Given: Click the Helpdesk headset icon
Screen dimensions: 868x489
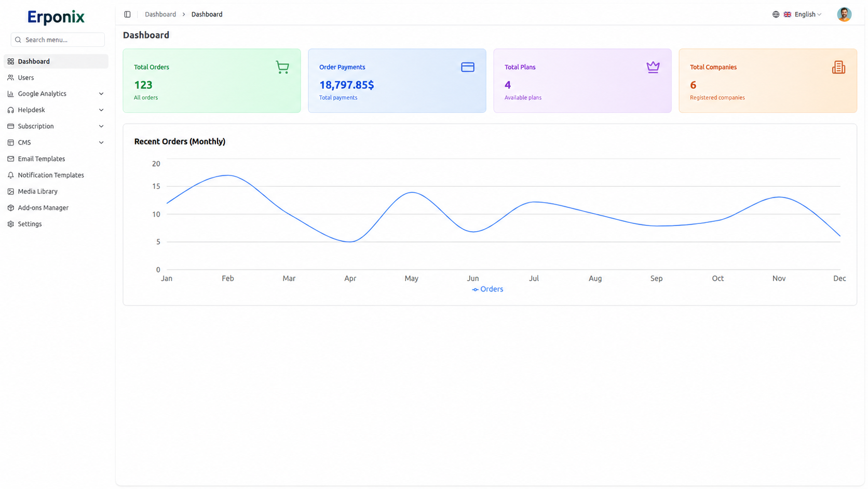Looking at the screenshot, I should pos(11,110).
